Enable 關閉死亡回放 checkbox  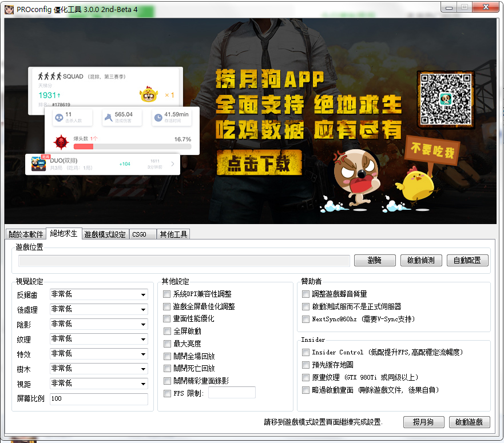[x=167, y=369]
